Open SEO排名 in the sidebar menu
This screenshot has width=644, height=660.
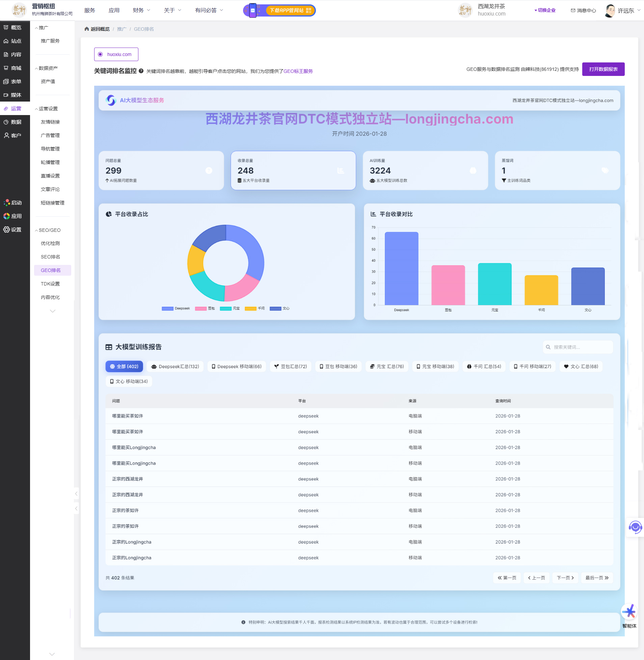(x=50, y=257)
